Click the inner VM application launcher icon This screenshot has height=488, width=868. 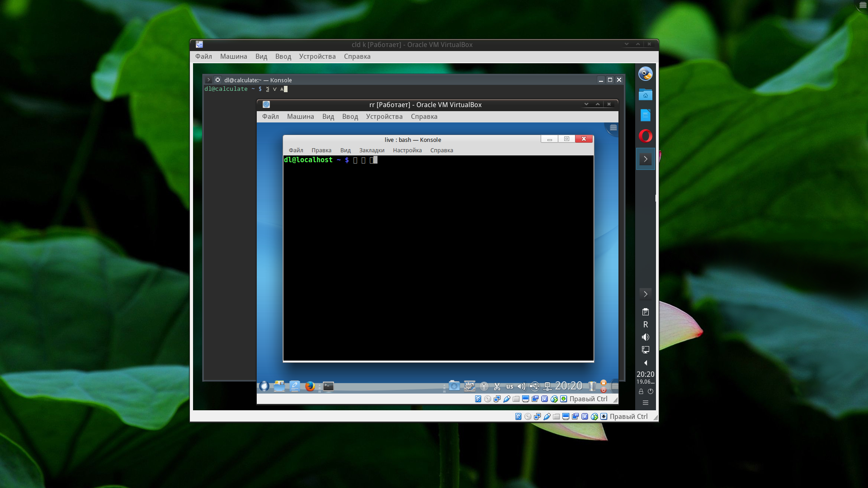[264, 386]
